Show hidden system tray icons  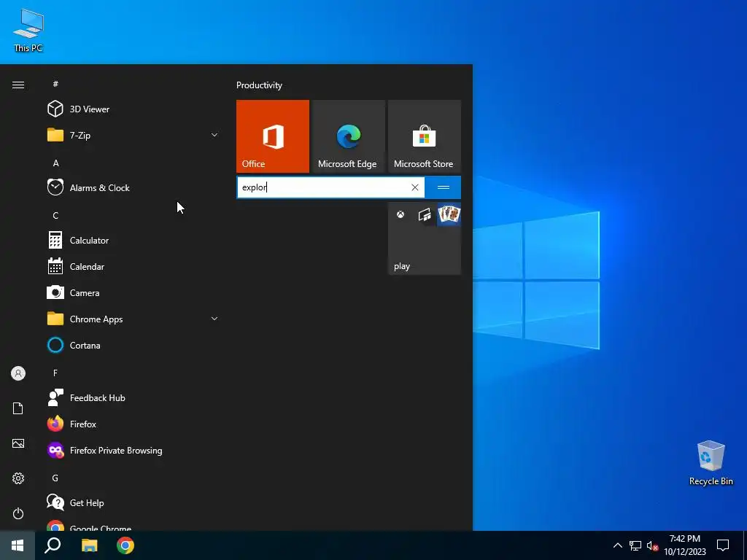pyautogui.click(x=617, y=545)
